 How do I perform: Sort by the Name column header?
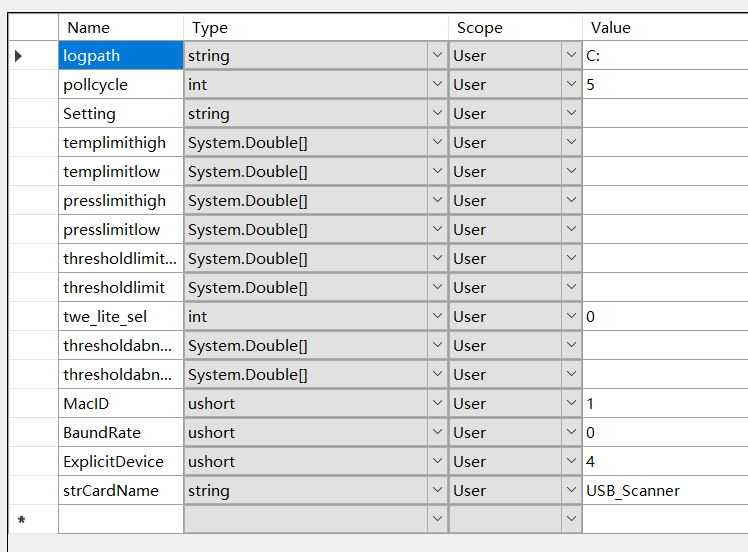coord(121,27)
